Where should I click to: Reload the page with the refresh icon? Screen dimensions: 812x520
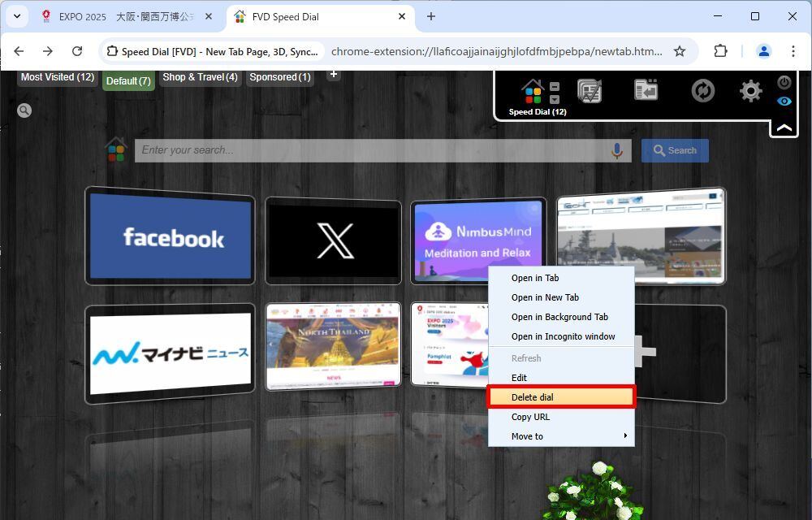pyautogui.click(x=77, y=51)
